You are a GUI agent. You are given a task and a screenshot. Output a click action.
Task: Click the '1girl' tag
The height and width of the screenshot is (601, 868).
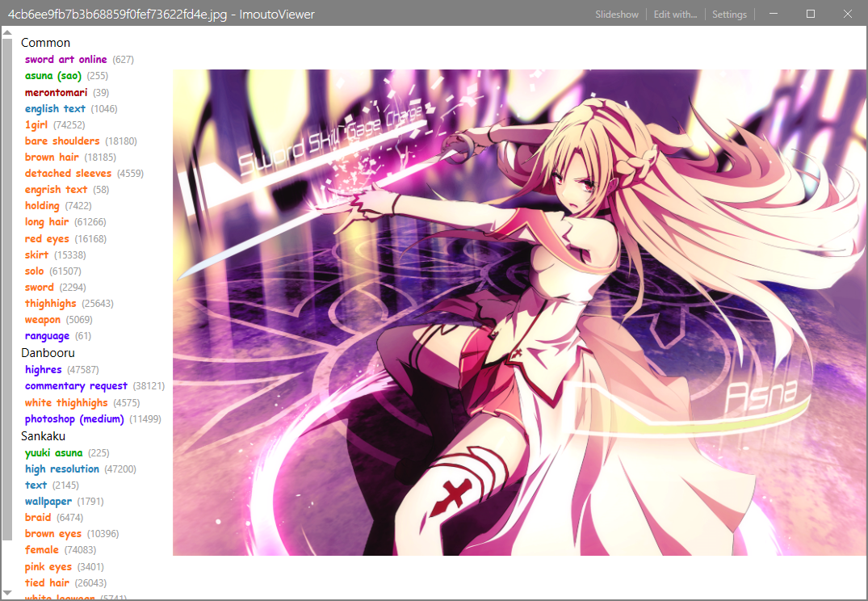36,124
